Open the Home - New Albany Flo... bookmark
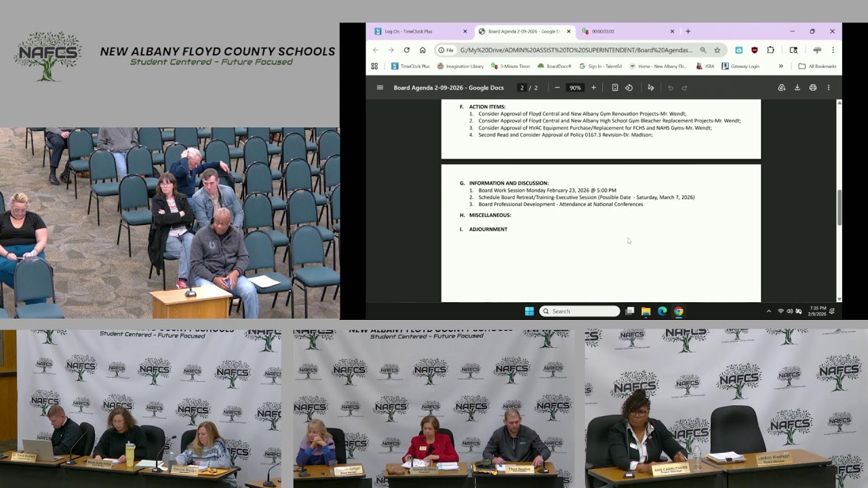Image resolution: width=868 pixels, height=488 pixels. [x=658, y=66]
